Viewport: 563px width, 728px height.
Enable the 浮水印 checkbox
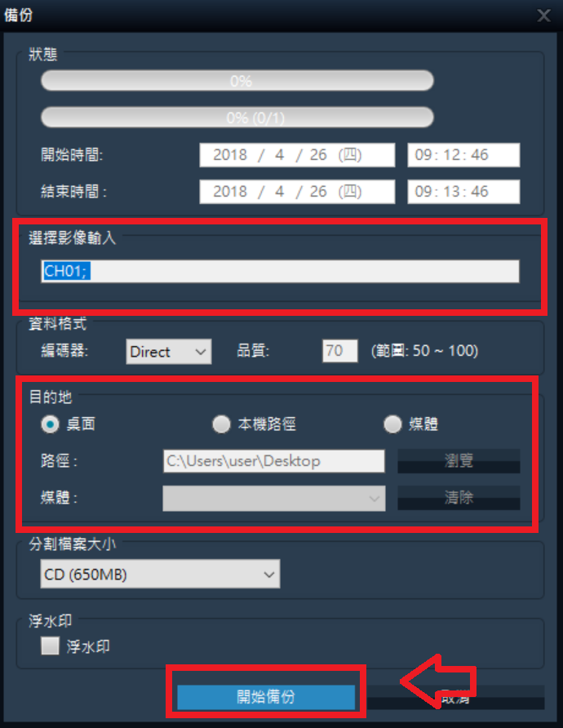[x=50, y=646]
